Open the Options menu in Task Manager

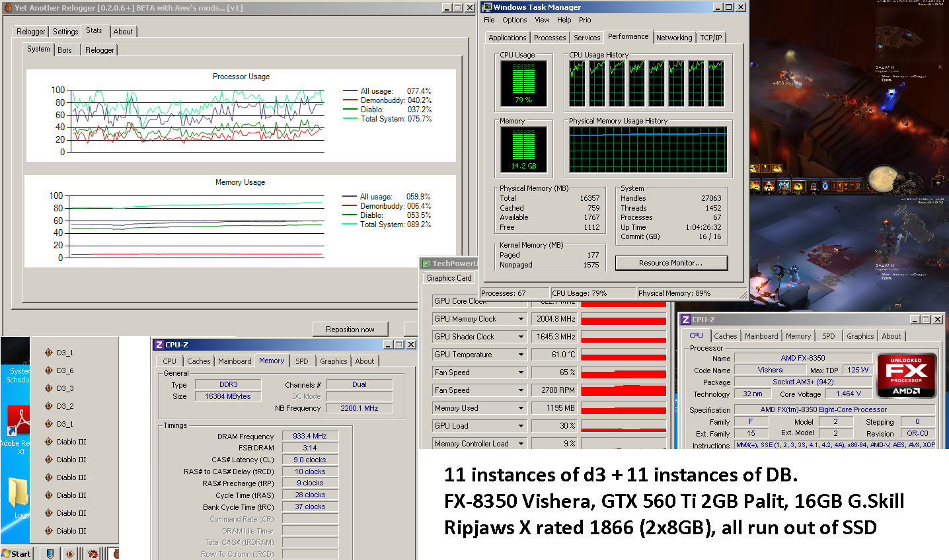tap(515, 20)
